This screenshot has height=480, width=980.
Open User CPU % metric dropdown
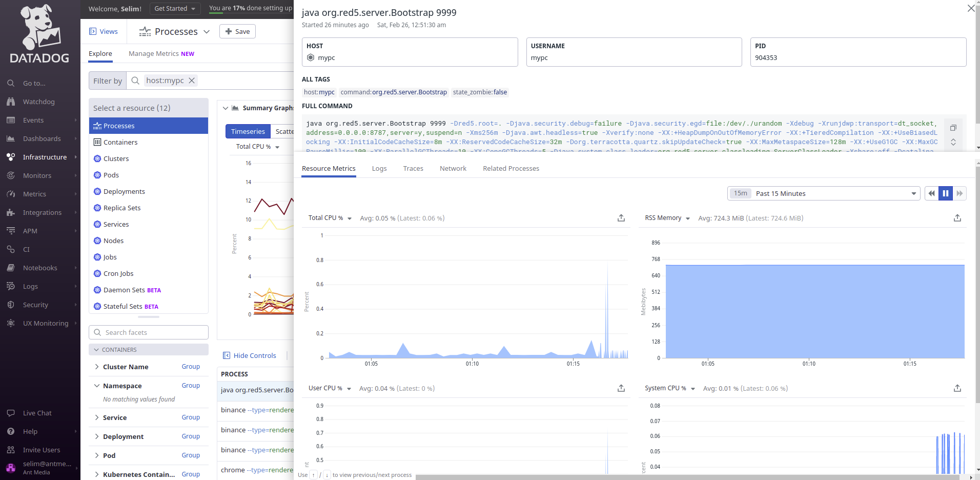pos(330,388)
